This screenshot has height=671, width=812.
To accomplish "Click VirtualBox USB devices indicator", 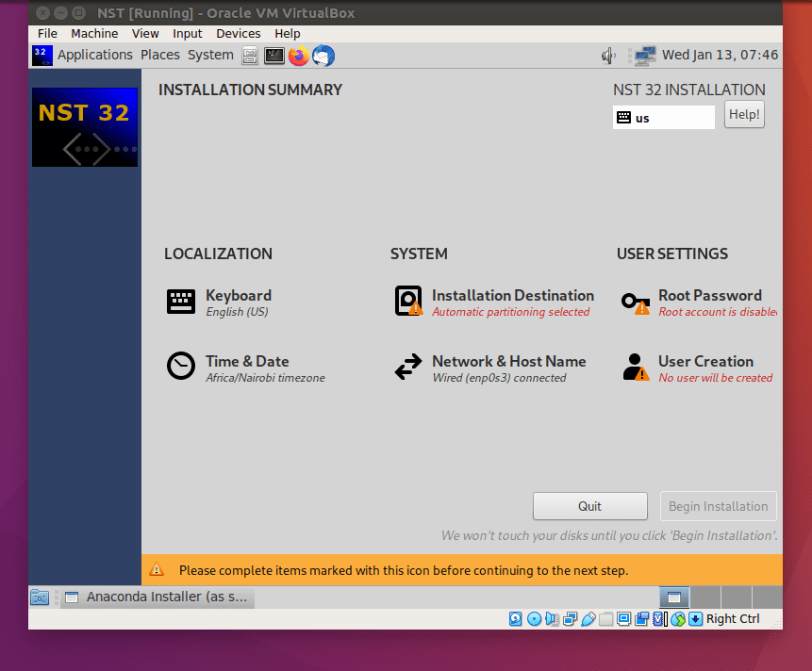I will [588, 619].
